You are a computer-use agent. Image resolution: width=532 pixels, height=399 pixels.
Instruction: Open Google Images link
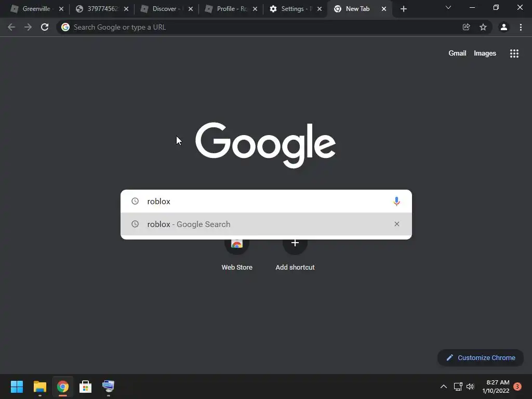click(x=485, y=54)
